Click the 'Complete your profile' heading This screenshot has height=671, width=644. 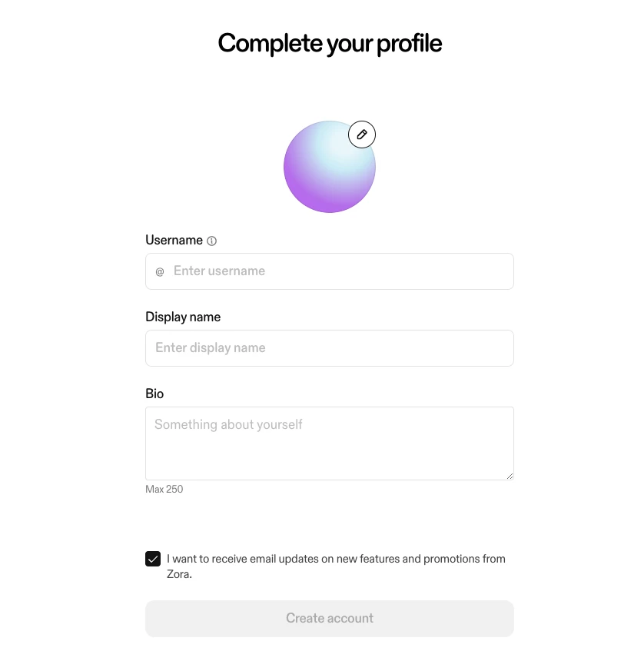330,43
